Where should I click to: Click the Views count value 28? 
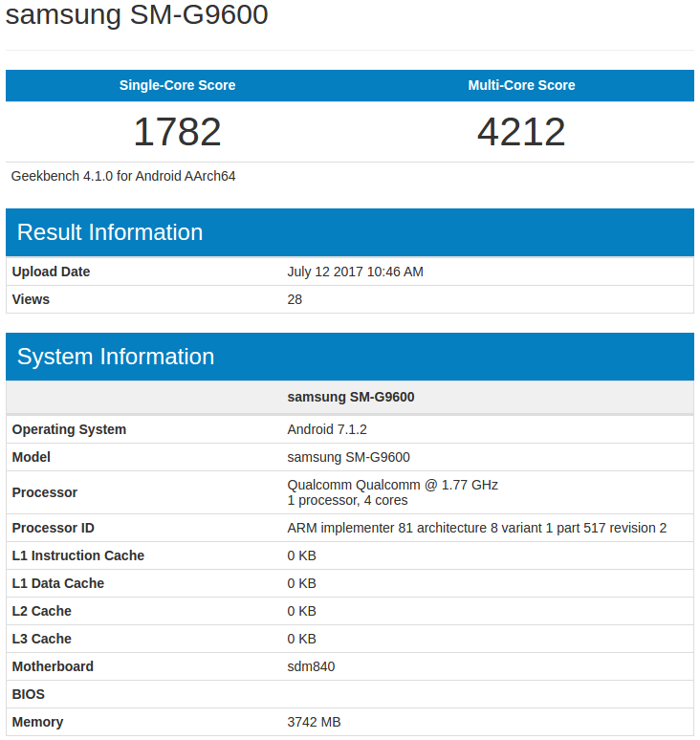(295, 299)
